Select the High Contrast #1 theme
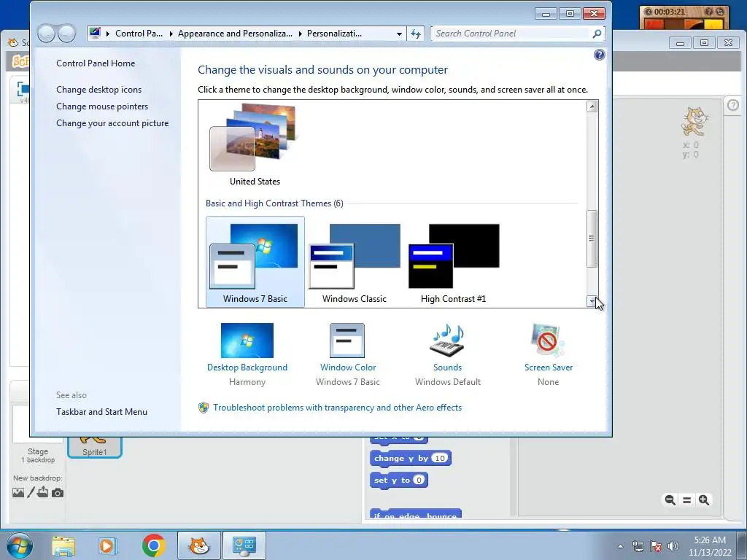This screenshot has height=560, width=747. click(453, 262)
